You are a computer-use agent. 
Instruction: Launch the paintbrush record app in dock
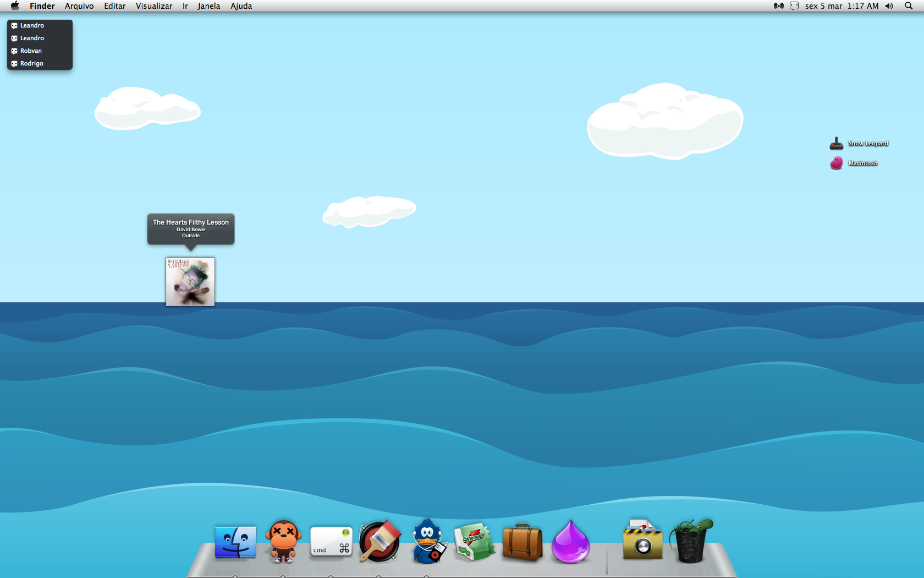[x=380, y=541]
